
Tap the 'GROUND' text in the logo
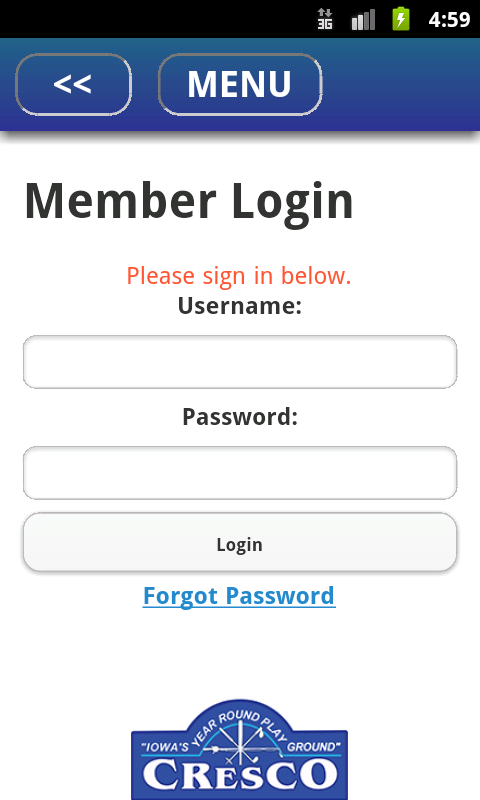coord(314,747)
